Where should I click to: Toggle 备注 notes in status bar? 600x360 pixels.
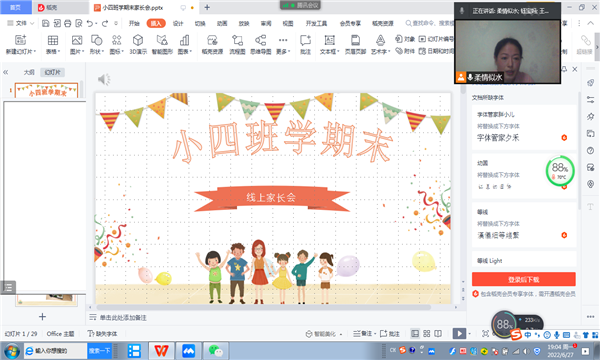pyautogui.click(x=362, y=334)
